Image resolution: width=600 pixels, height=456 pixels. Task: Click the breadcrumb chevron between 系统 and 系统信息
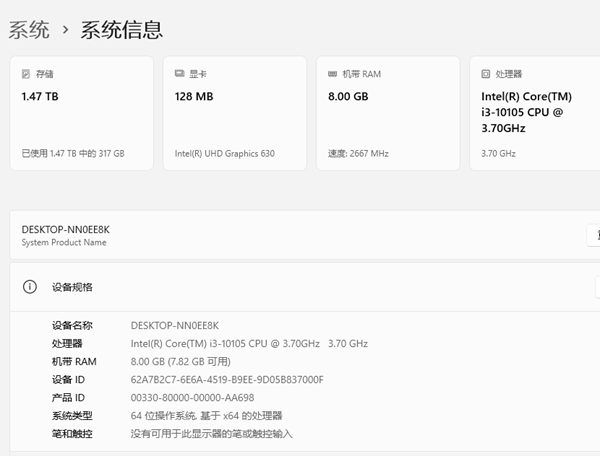(65, 31)
